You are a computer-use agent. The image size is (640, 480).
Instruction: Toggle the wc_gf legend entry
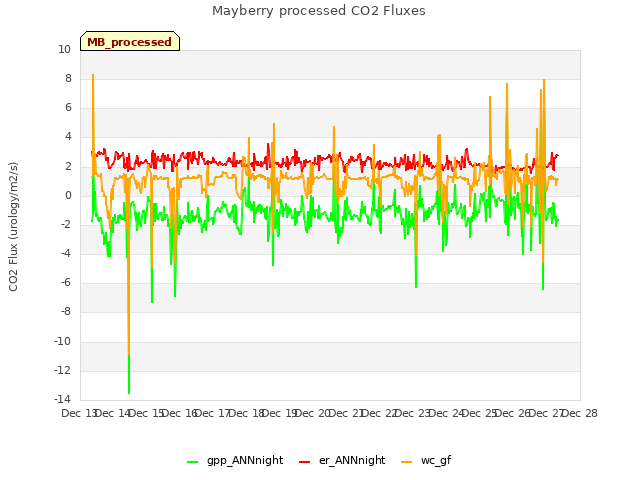426,460
